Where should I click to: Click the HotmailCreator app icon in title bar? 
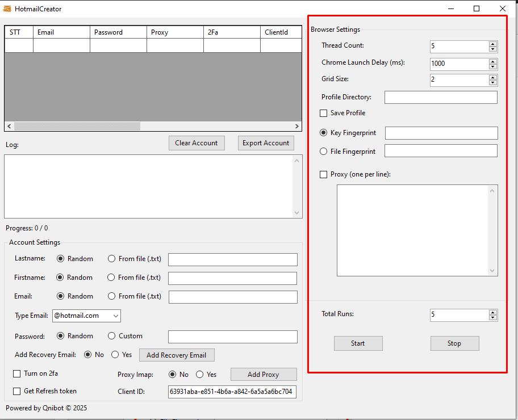(7, 9)
